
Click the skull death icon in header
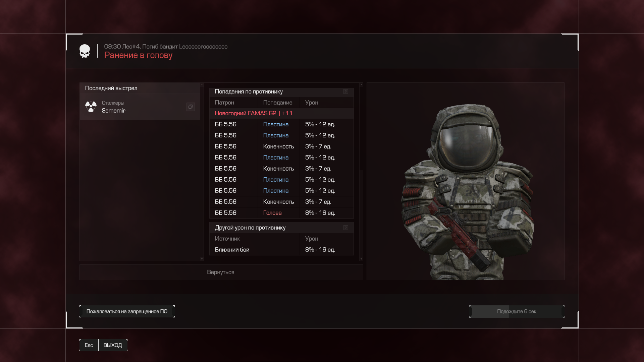click(x=85, y=51)
